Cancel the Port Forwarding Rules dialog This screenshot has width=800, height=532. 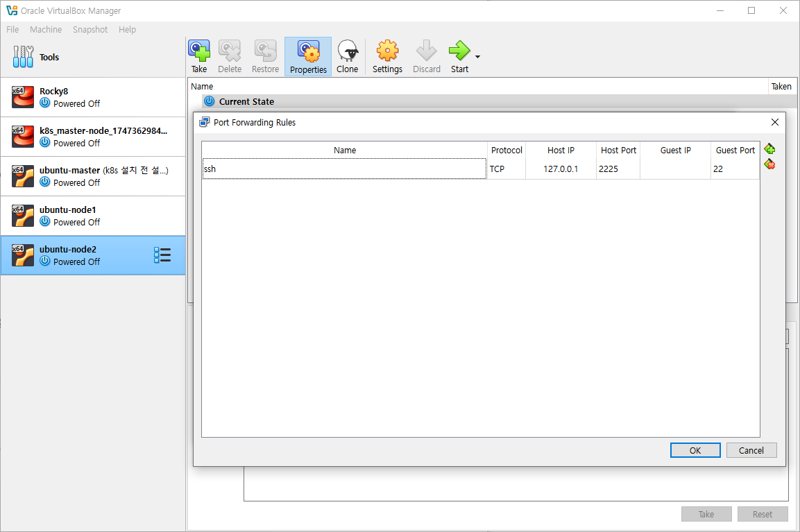point(751,450)
